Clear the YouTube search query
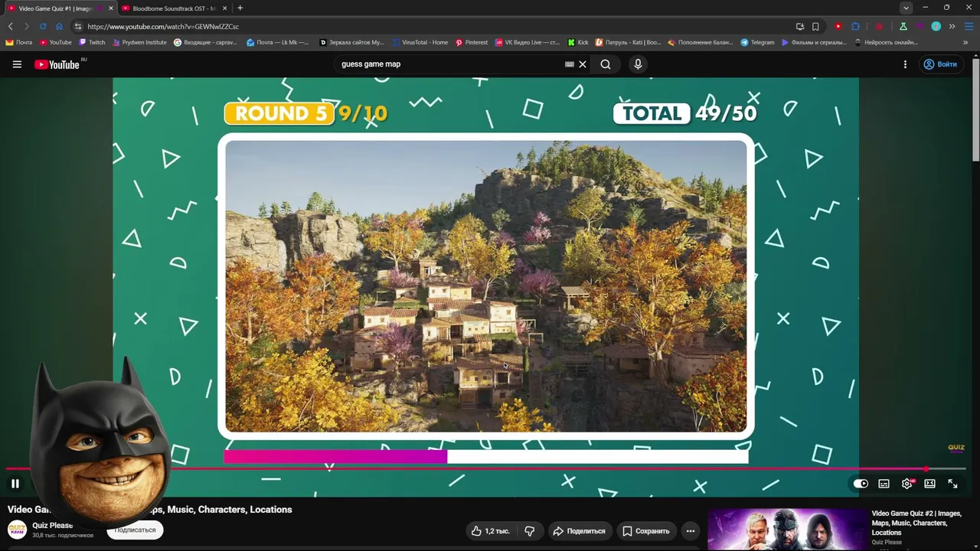 pos(583,64)
